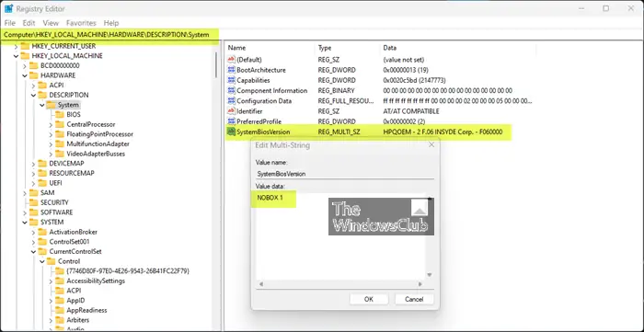Collapse the DESCRIPTION key
The image size is (644, 332).
33,96
